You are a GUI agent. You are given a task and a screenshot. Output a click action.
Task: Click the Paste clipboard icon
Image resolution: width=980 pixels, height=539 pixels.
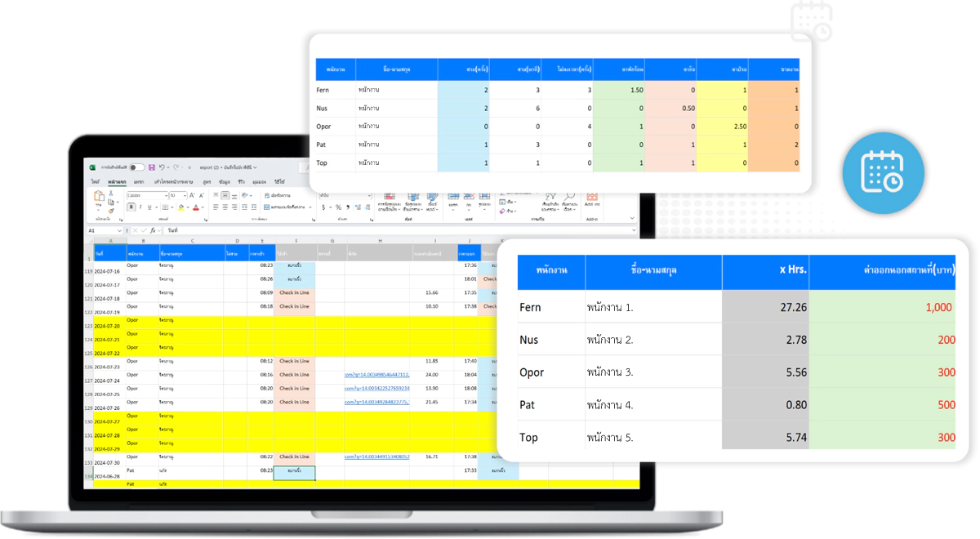tap(99, 197)
